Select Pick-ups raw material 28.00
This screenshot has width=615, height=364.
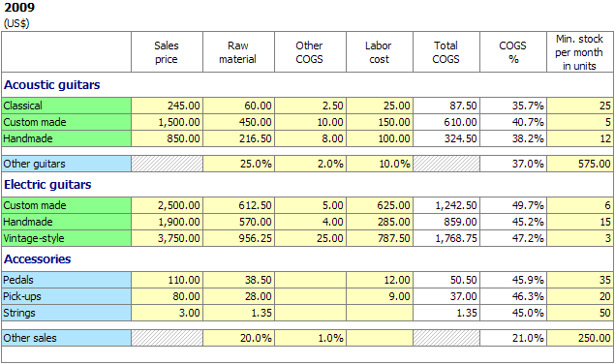tap(239, 296)
